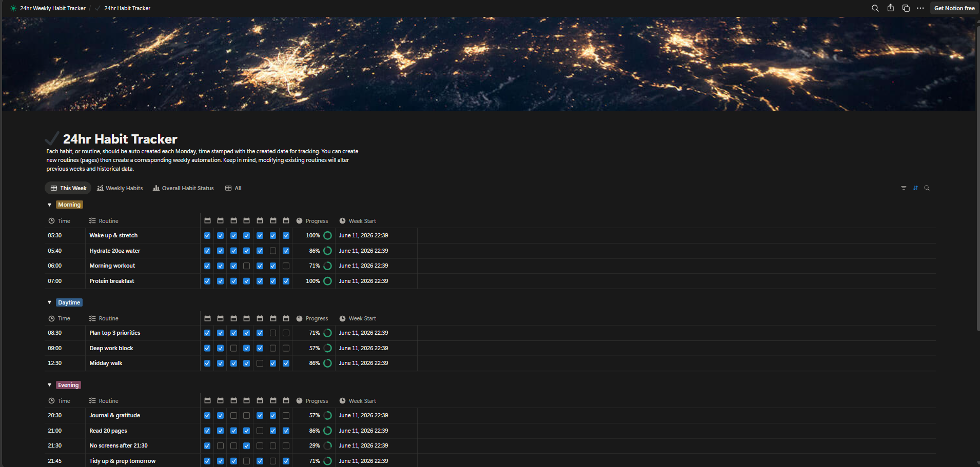The width and height of the screenshot is (980, 467).
Task: Click last calendar column icon in Morning table
Action: 286,221
